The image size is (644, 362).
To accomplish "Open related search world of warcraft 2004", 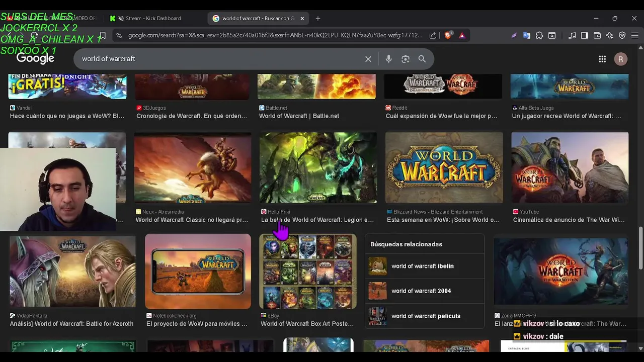I will tap(425, 291).
